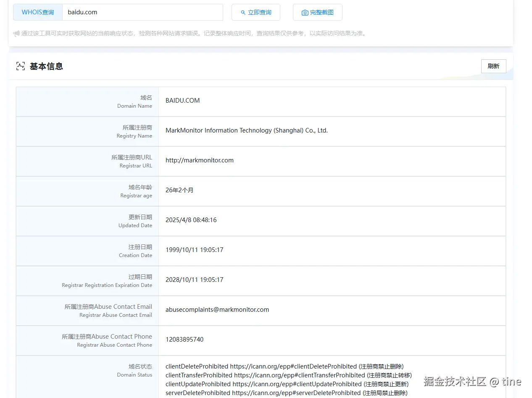Click the Abuse Contact Email row label
532x398 pixels.
[108, 310]
